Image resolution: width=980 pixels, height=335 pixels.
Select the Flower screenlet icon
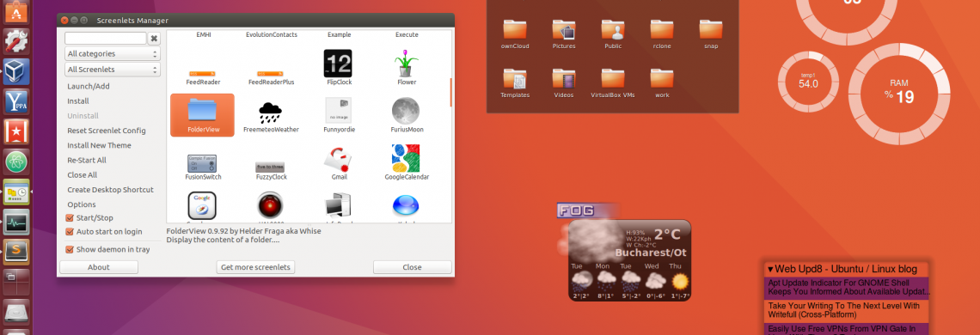(407, 63)
